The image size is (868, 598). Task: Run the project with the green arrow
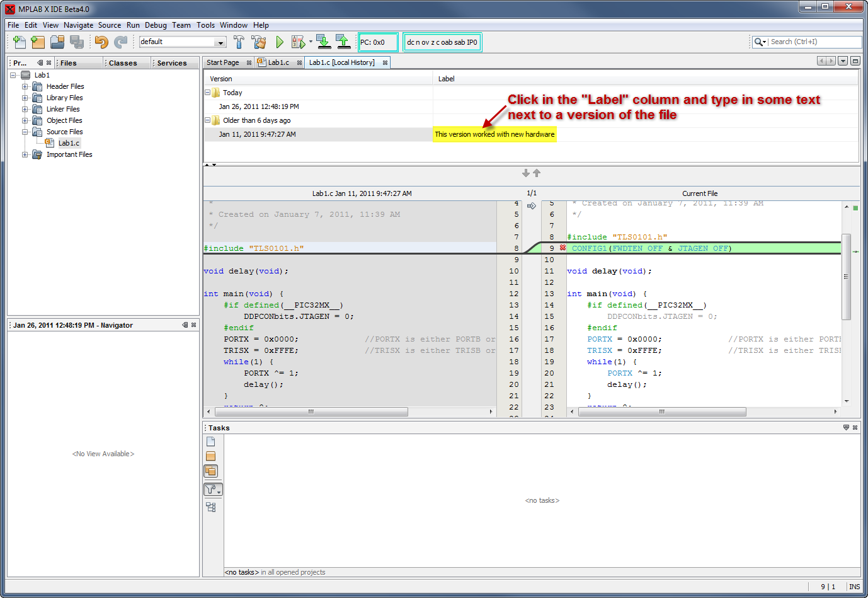pos(280,42)
